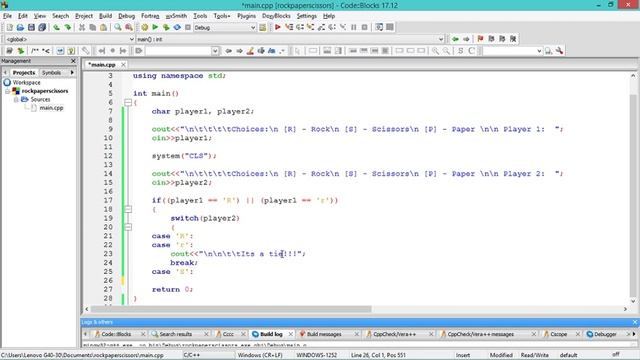Click the Replace toolbar icon
Screen dimensions: 640x360
tap(129, 27)
